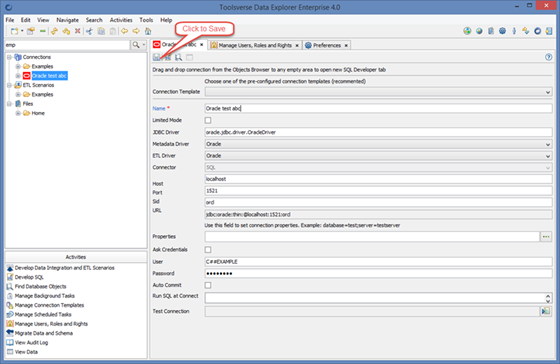Screen dimensions: 560x364
Task: Open Develop Data Integration and ETL Scenarios
Action: [65, 268]
